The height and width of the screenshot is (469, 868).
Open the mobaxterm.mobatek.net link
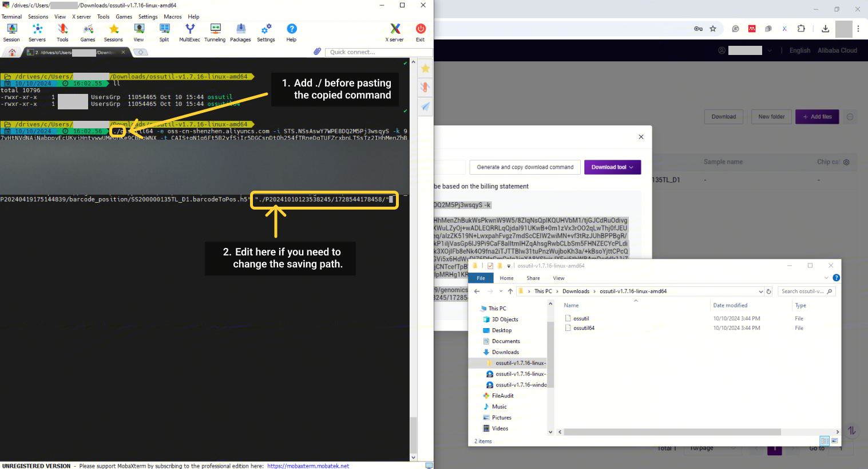click(308, 466)
